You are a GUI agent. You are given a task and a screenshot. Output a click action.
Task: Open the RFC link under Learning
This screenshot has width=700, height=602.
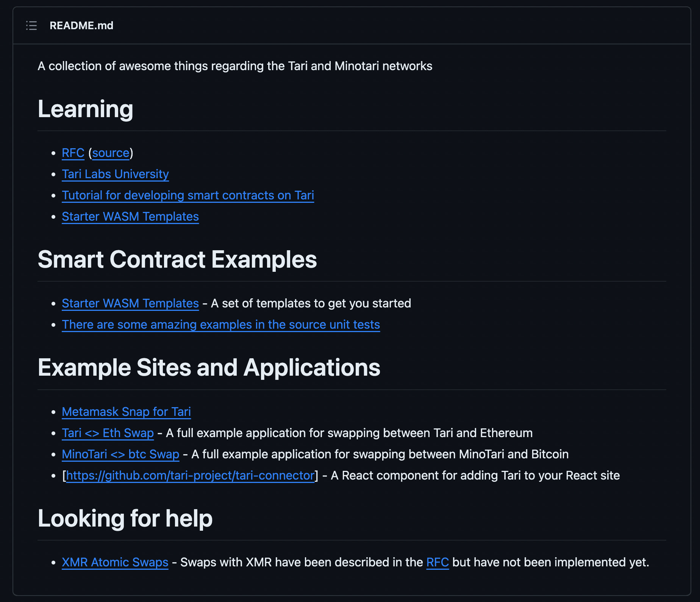coord(73,153)
